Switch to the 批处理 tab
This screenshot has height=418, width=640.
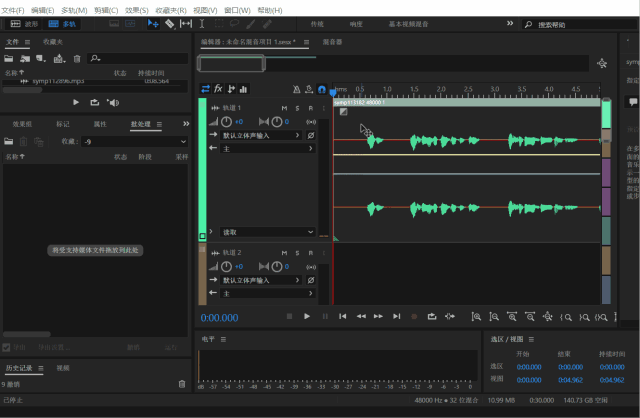(140, 124)
